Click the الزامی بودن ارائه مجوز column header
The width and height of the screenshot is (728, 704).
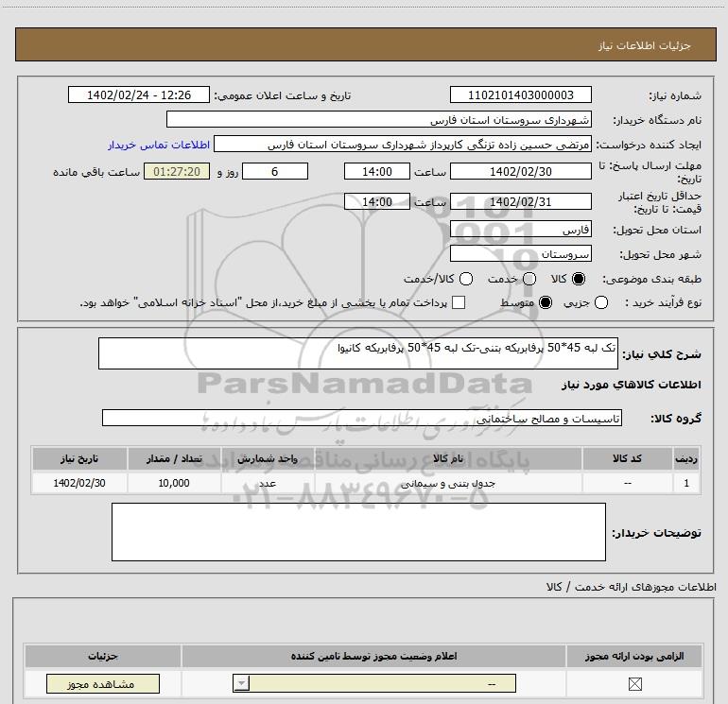point(634,656)
